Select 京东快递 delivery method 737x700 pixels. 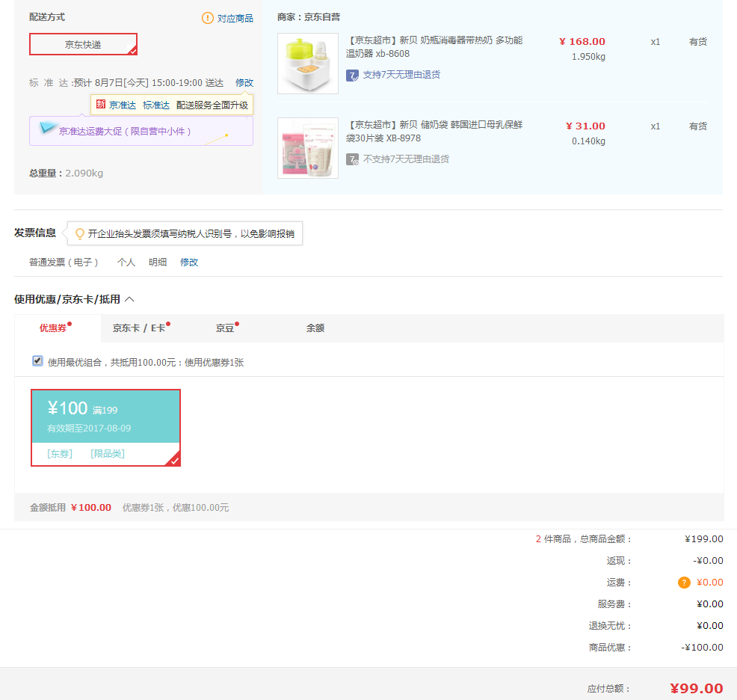[x=83, y=44]
